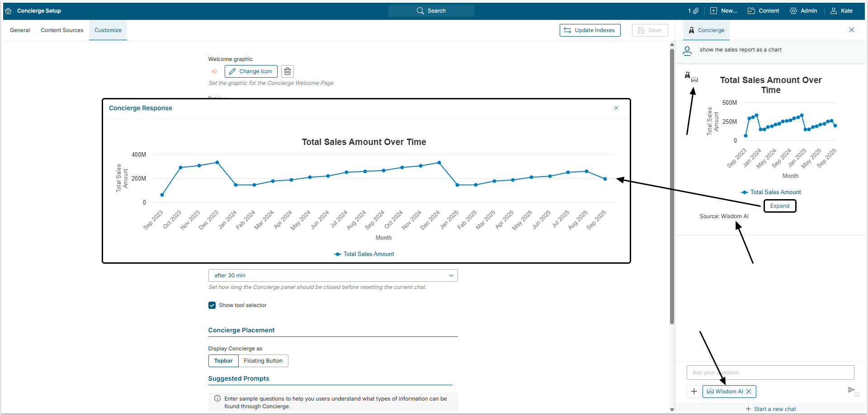Switch to the General tab
The height and width of the screenshot is (415, 868).
[x=20, y=30]
